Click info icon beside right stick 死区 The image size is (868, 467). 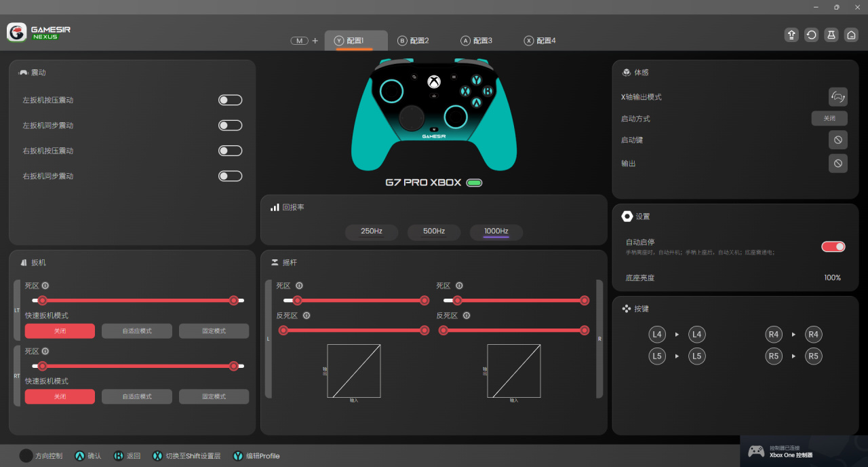pos(459,286)
